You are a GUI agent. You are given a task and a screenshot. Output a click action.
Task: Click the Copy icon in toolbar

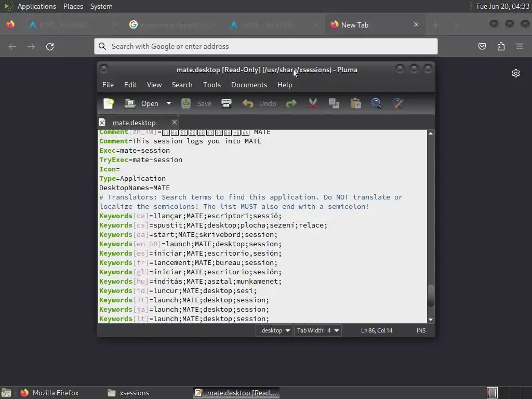(x=334, y=103)
